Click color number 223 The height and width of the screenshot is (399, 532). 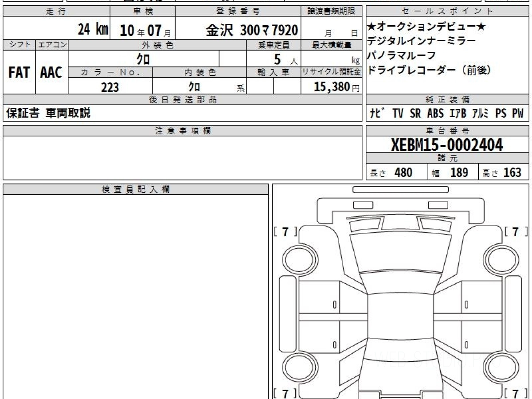(x=110, y=87)
